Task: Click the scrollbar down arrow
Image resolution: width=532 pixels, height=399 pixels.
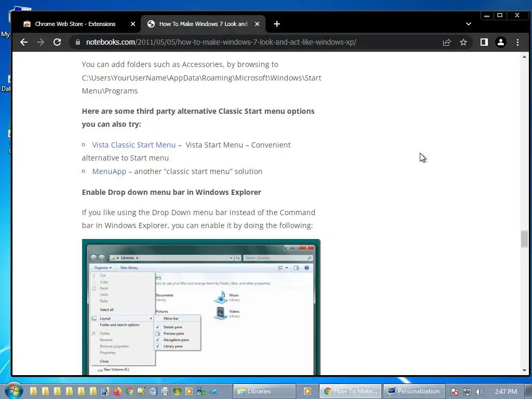Action: pyautogui.click(x=525, y=370)
